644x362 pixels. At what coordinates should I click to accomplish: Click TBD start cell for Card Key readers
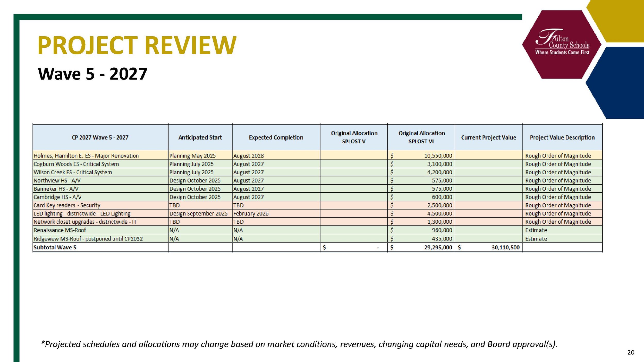click(x=200, y=205)
